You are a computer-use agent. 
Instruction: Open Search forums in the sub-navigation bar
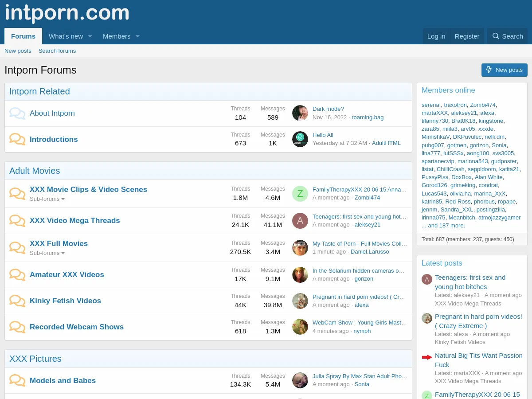point(57,51)
